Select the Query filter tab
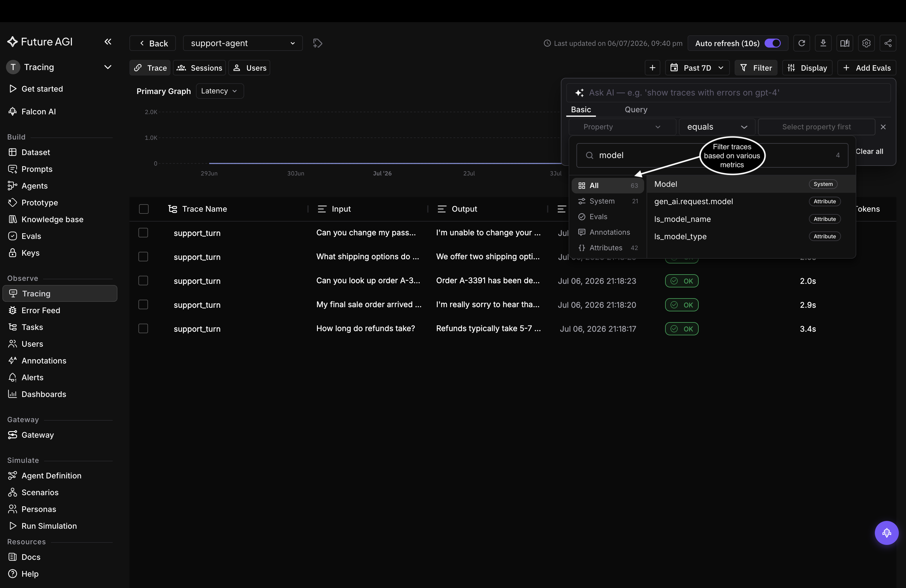 point(636,110)
